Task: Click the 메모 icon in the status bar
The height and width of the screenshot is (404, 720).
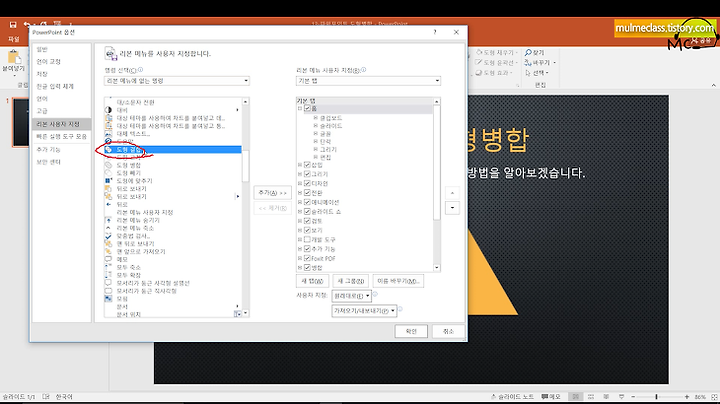Action: click(x=545, y=397)
